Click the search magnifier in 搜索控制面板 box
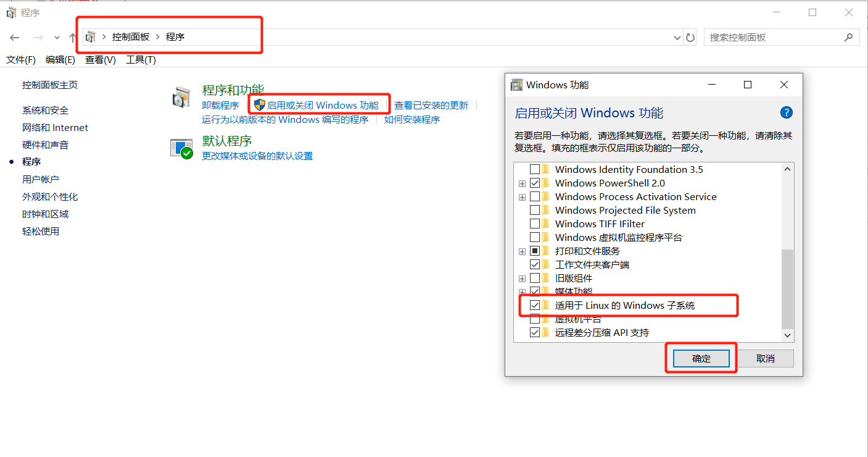 [x=849, y=36]
